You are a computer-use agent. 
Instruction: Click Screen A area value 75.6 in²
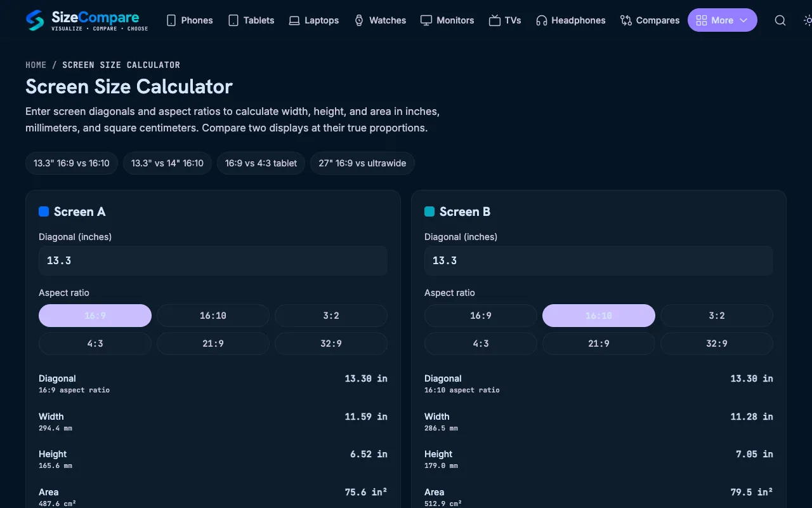click(366, 492)
